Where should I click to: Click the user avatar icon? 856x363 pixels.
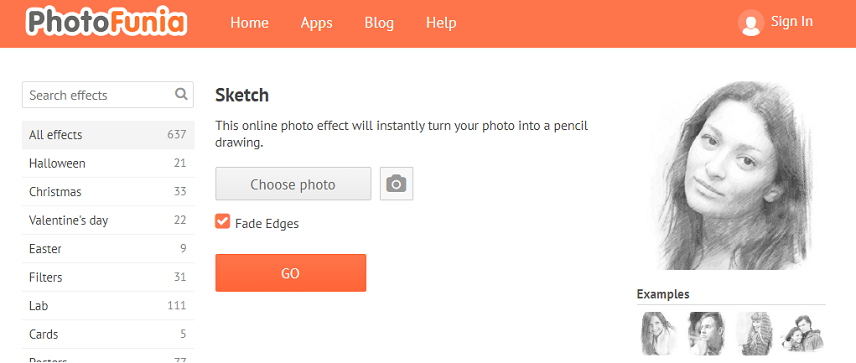point(751,23)
